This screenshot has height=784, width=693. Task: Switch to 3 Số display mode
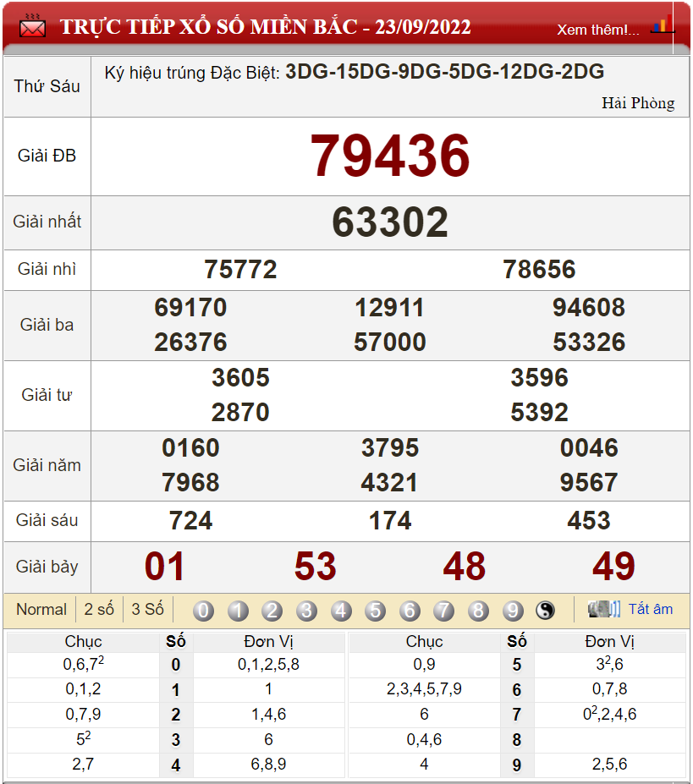[147, 610]
